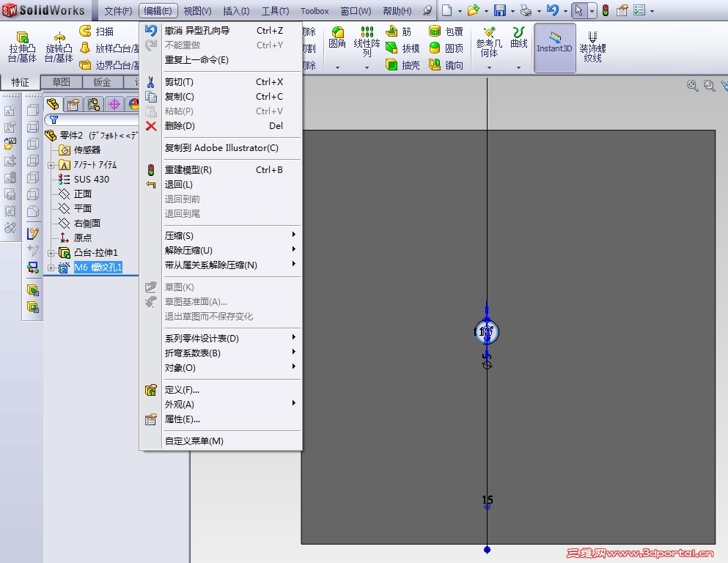Open dropdown arrow under Reference Geometry
728x563 pixels.
[489, 67]
